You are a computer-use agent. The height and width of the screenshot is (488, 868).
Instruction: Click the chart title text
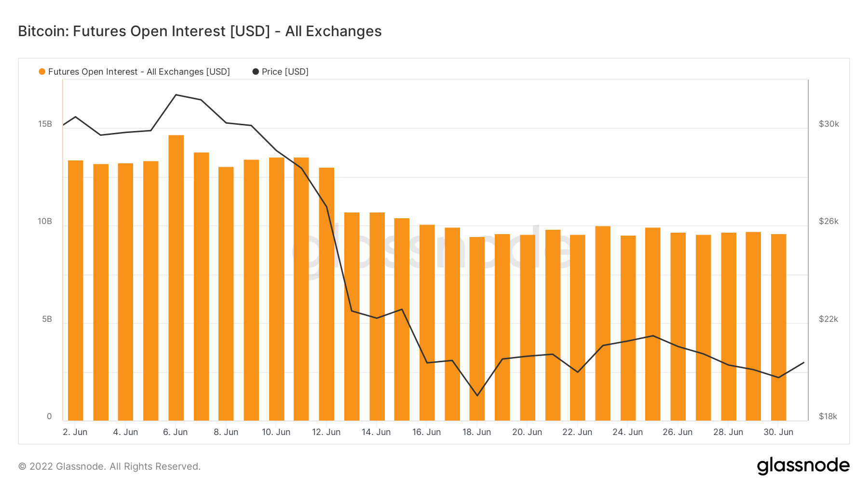click(200, 31)
